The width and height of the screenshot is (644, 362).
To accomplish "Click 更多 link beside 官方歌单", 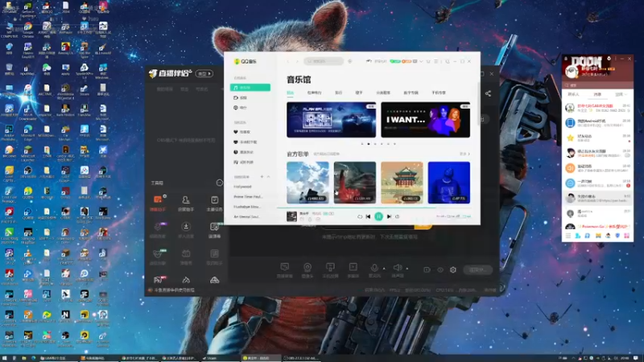I will [x=464, y=154].
